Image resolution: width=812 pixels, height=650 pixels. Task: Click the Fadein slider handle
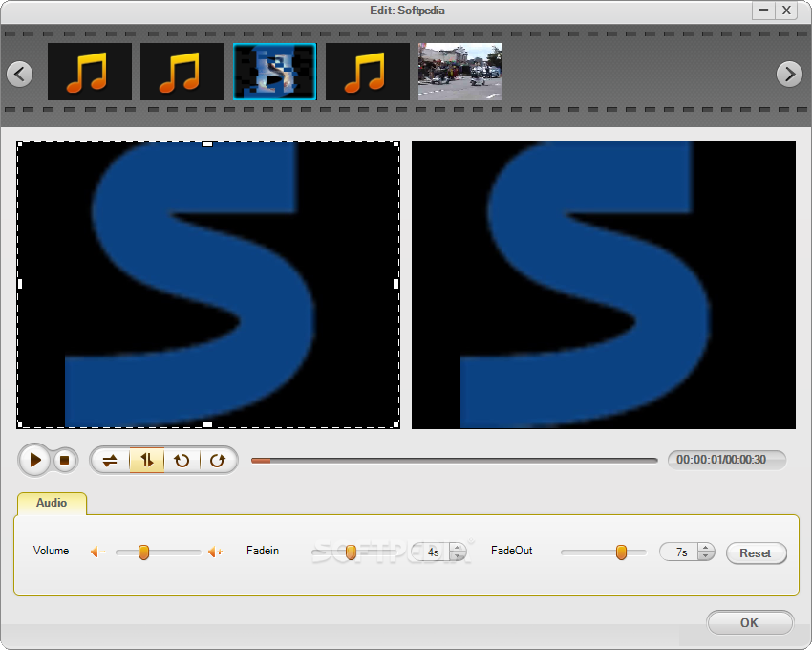[351, 552]
